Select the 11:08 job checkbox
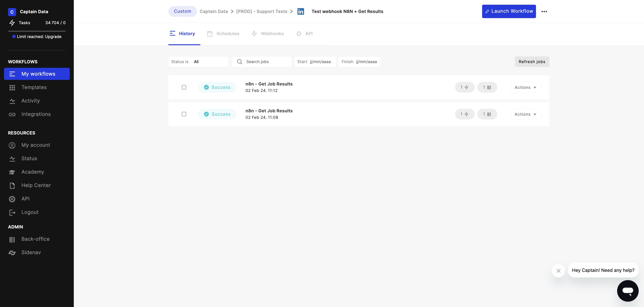644x307 pixels. tap(184, 114)
